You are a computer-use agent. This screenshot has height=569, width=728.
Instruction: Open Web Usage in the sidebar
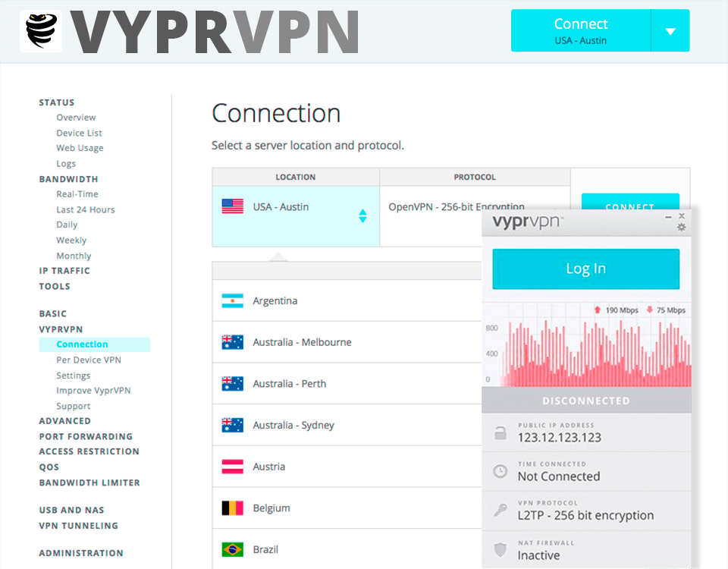click(80, 148)
